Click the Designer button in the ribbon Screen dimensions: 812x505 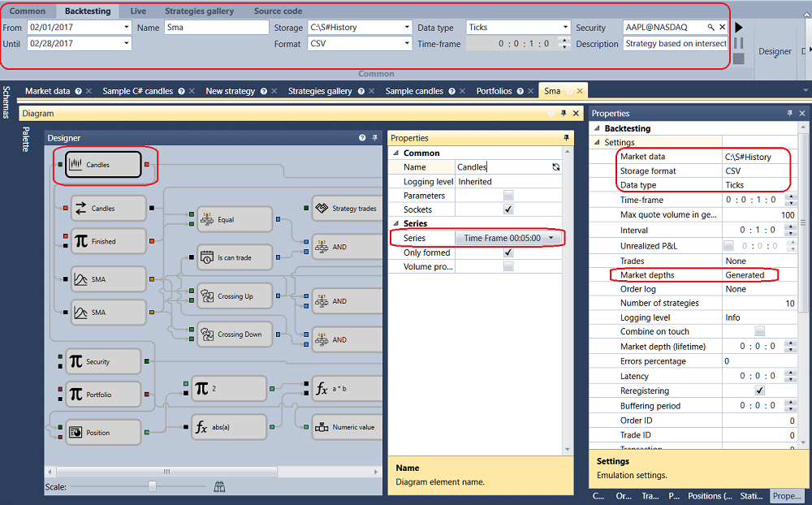click(x=775, y=51)
